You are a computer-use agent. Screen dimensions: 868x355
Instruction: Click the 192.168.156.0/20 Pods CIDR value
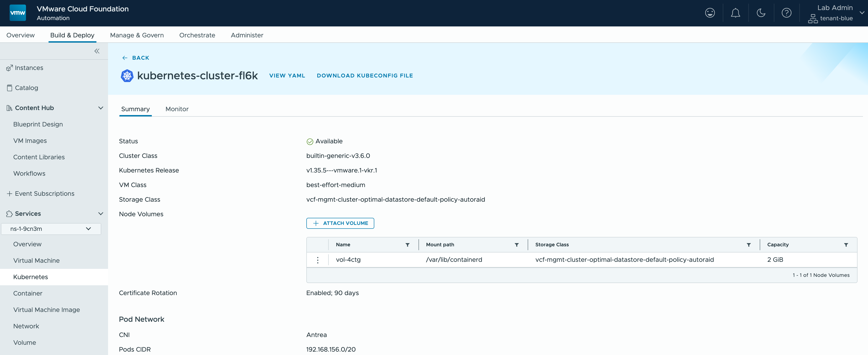tap(331, 349)
